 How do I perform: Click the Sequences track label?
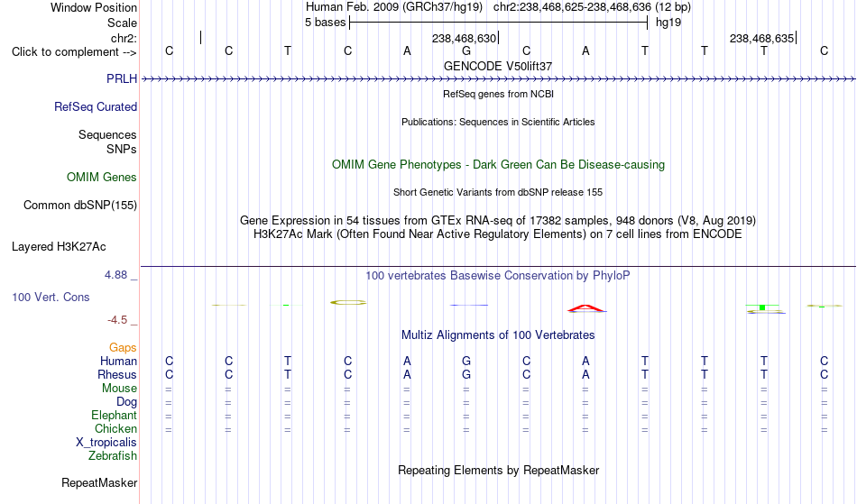[107, 134]
